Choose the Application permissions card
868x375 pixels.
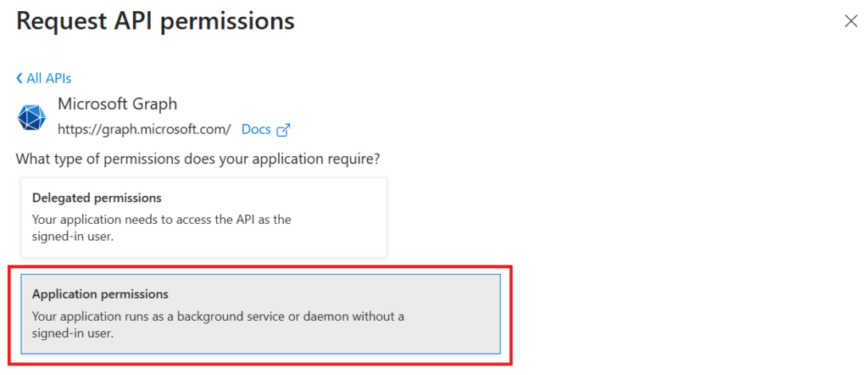click(x=260, y=314)
